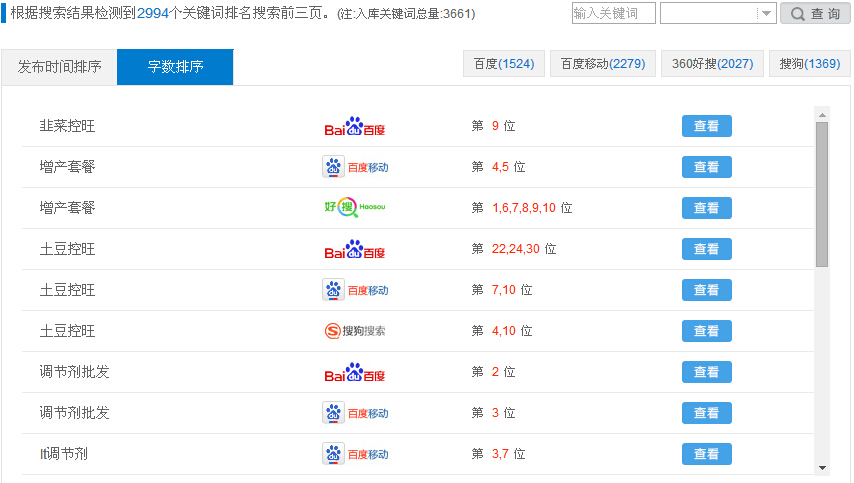The image size is (854, 483).
Task: Click Baidu logo in 调节剂批发 row
Action: point(355,372)
